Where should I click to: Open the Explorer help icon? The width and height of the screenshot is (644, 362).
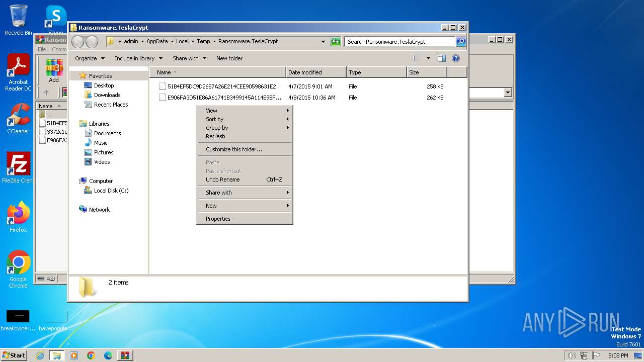click(x=456, y=58)
